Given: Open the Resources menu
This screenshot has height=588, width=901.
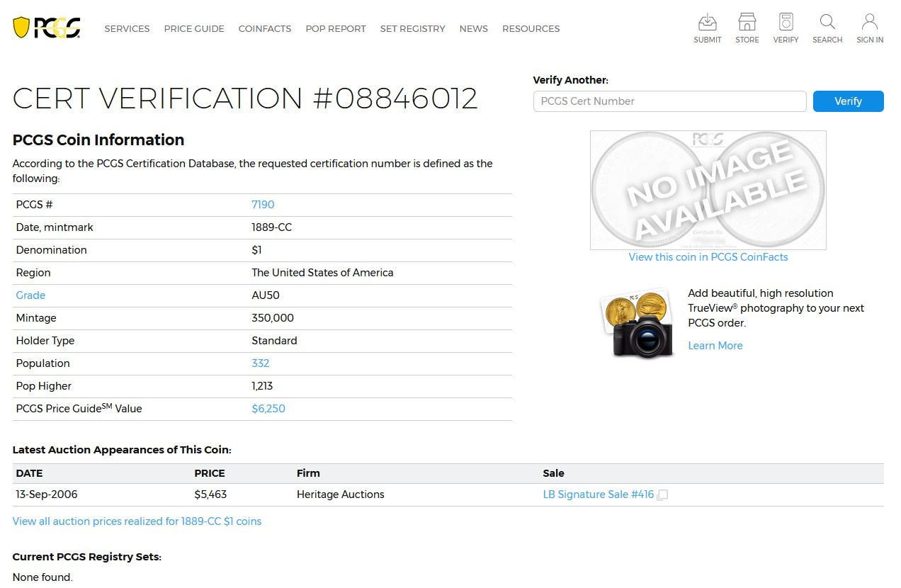Looking at the screenshot, I should [531, 28].
